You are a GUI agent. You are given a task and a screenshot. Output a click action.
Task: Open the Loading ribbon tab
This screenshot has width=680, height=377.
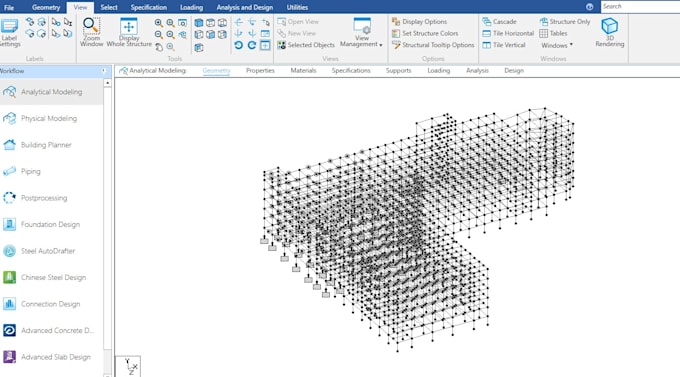pos(191,7)
